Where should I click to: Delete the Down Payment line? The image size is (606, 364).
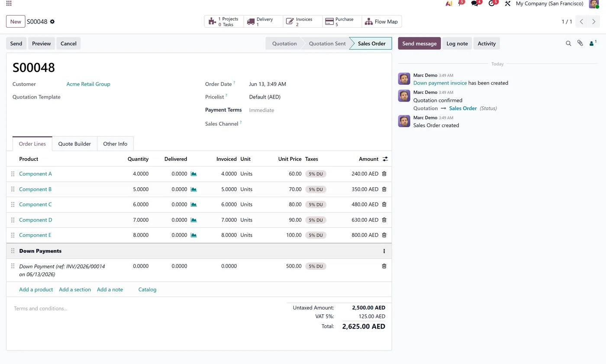pos(384,266)
